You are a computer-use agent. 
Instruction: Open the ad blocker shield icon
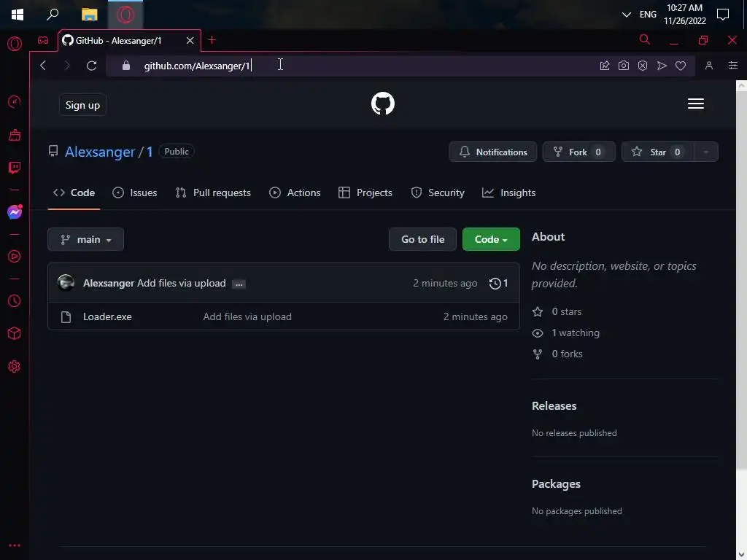pyautogui.click(x=643, y=66)
